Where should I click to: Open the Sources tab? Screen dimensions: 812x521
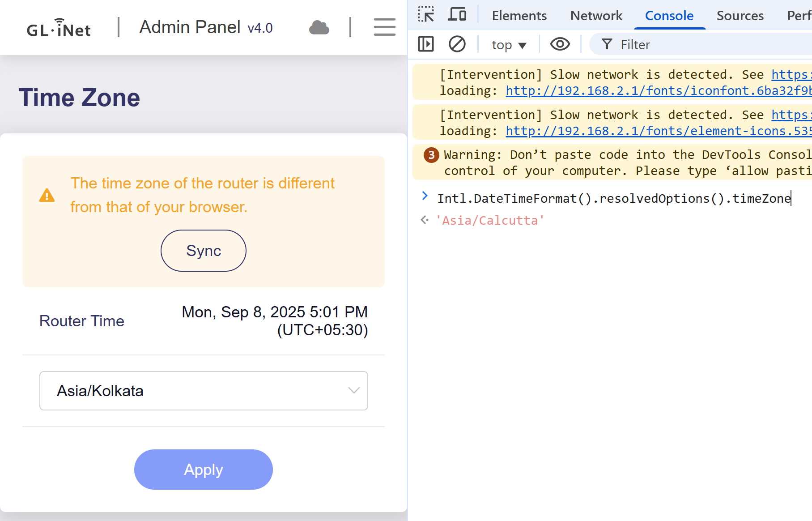click(740, 16)
